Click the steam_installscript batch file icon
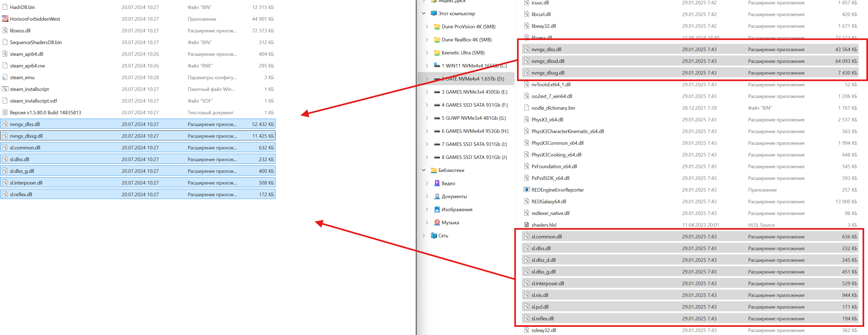Image resolution: width=868 pixels, height=335 pixels. click(x=5, y=89)
